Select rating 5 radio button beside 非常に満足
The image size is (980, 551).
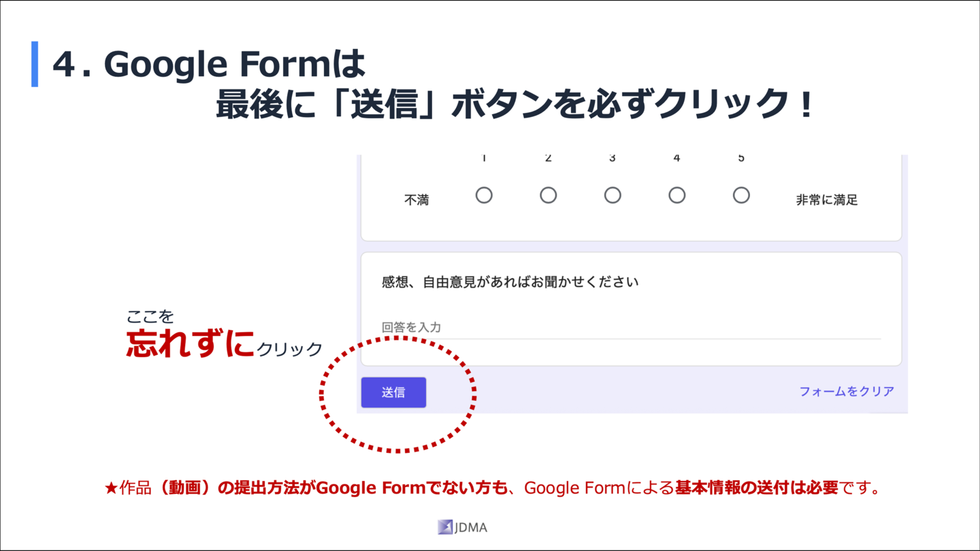coord(741,195)
